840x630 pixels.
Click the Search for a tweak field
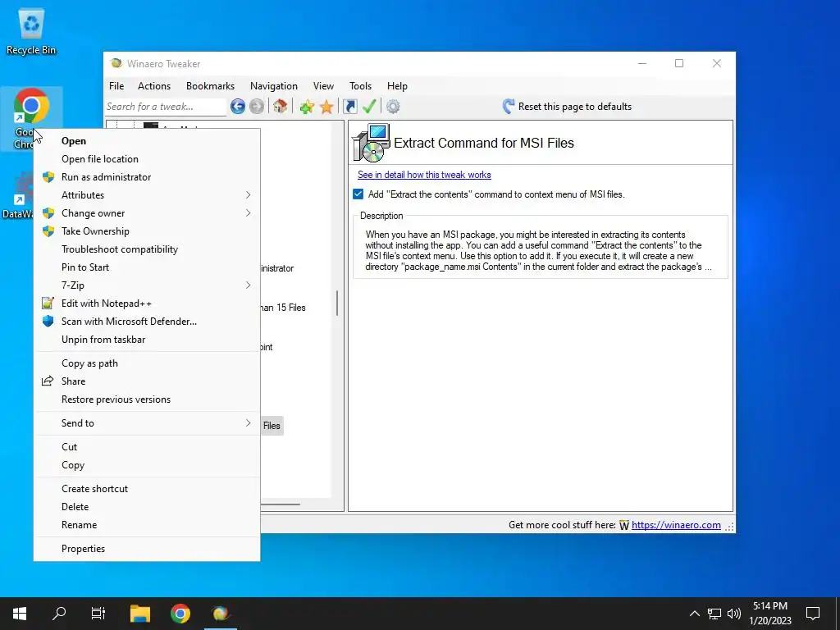click(166, 107)
